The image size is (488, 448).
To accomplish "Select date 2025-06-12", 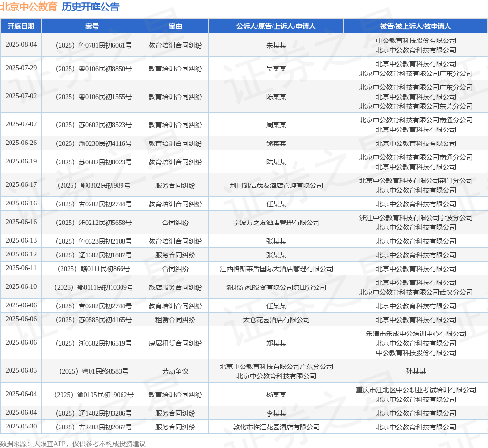I will (21, 254).
